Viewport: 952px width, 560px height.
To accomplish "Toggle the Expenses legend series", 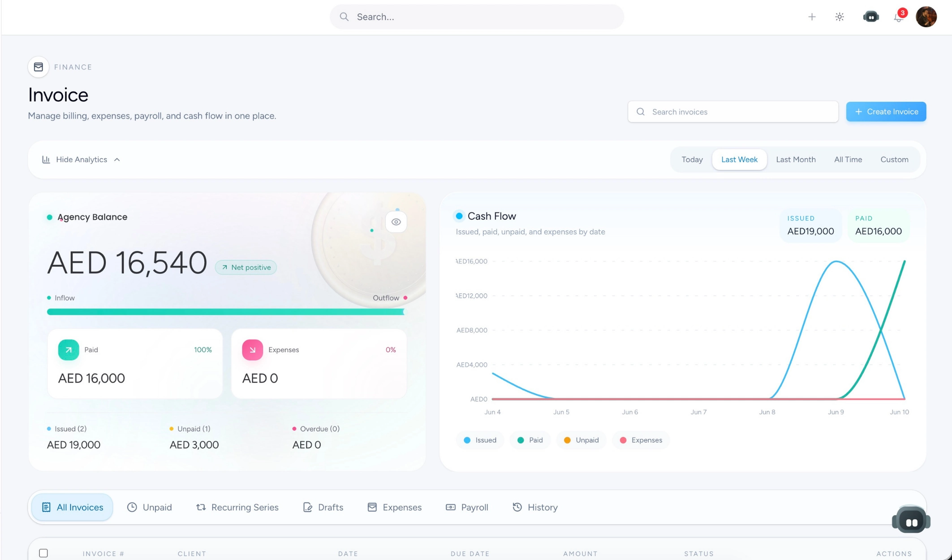I will [x=641, y=440].
